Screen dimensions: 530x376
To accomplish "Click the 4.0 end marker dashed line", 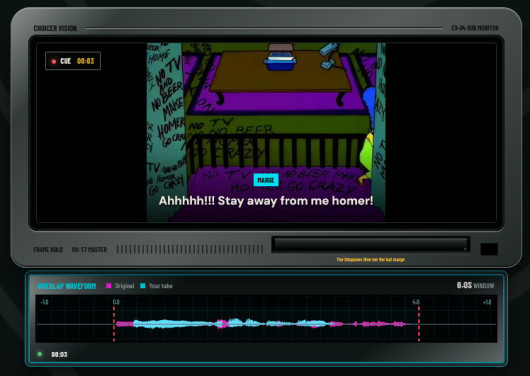I will 419,324.
